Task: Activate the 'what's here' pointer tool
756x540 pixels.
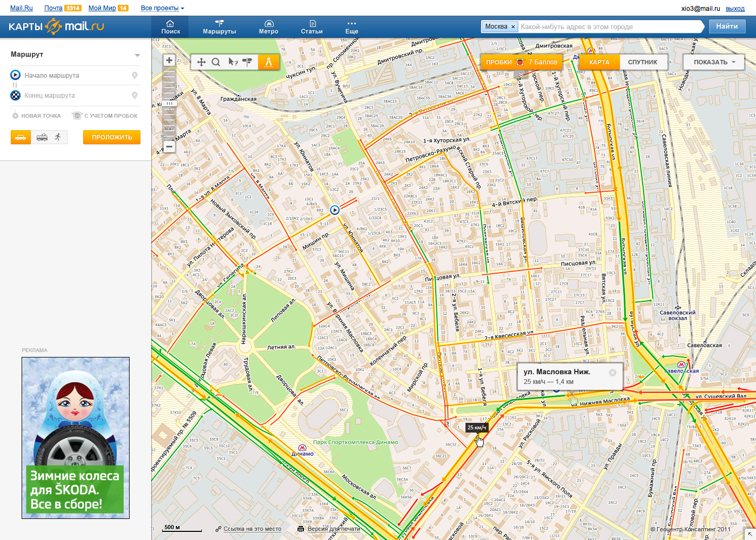Action: pos(233,62)
